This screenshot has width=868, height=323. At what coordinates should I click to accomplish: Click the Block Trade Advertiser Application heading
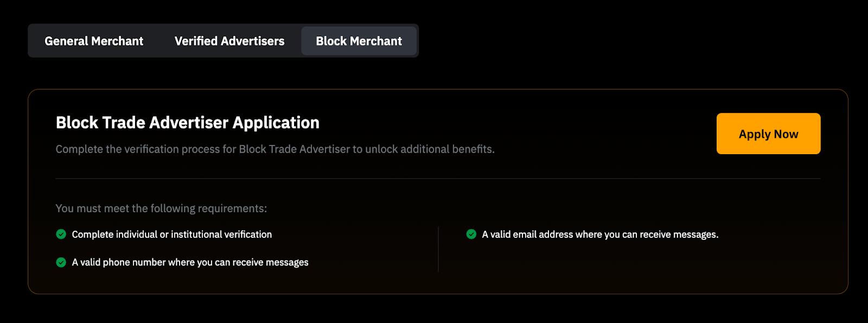[x=188, y=123]
